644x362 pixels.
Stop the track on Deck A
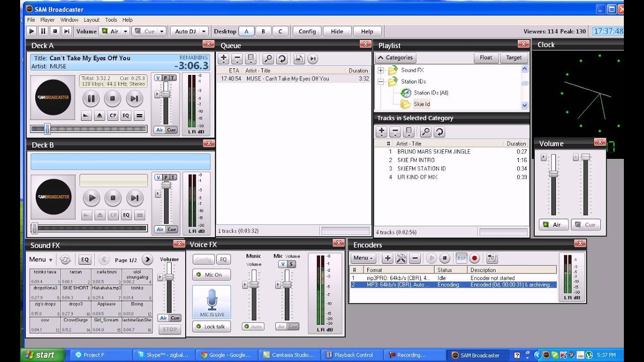(113, 99)
